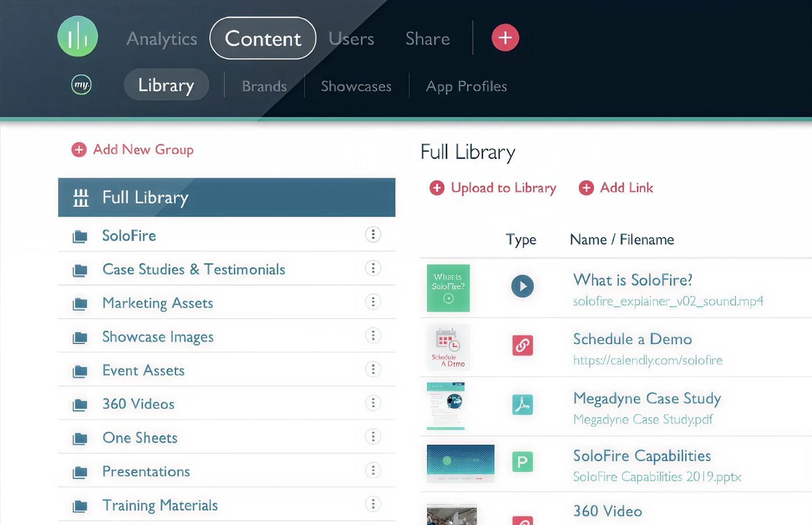Click the plus icon beside Add Link
812x525 pixels.
[586, 188]
